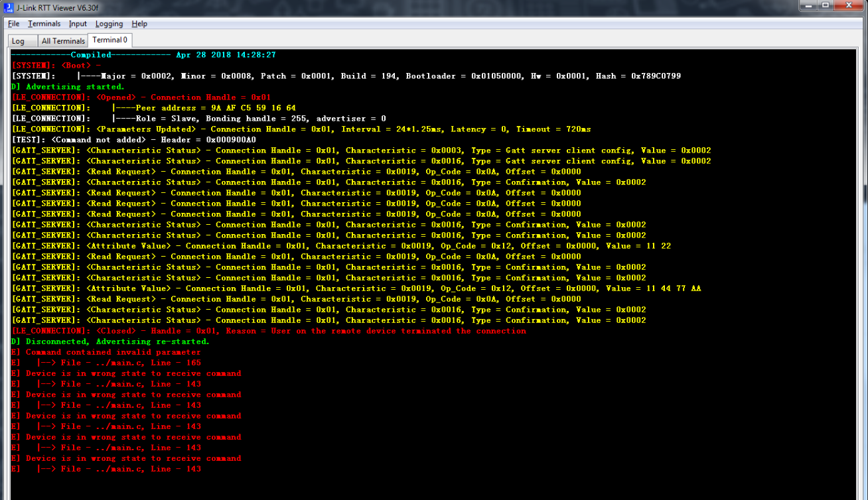Click the 'Advertising started' log line
This screenshot has width=868, height=500.
click(68, 87)
